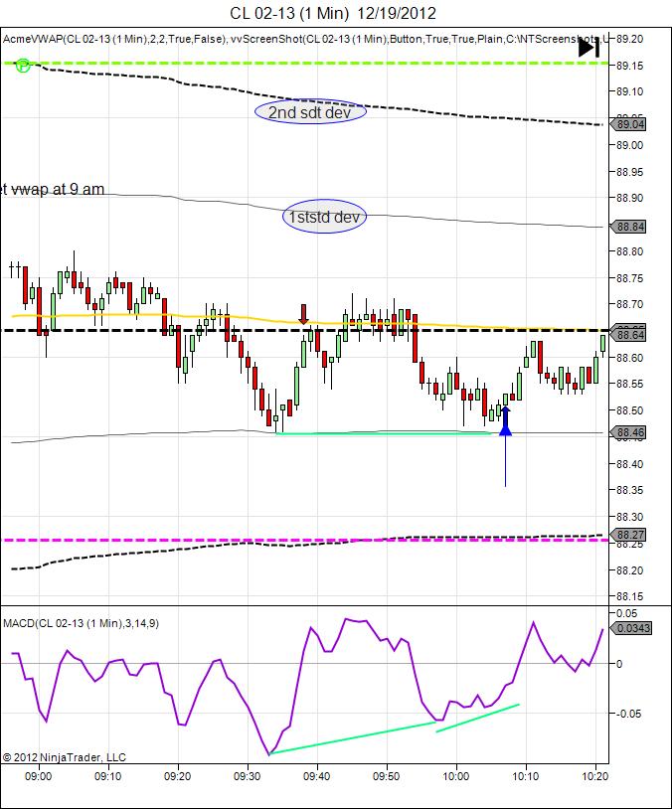Click the MACD(CL 02-13 (1 Min),3,14,9) label
672x809 pixels.
82,623
